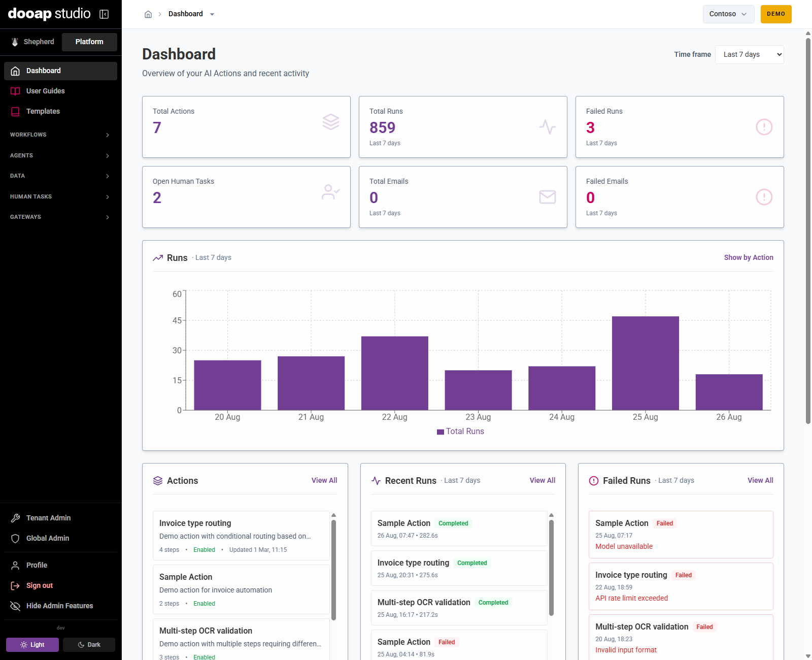This screenshot has width=812, height=660.
Task: Expand the Human Tasks section
Action: 60,197
